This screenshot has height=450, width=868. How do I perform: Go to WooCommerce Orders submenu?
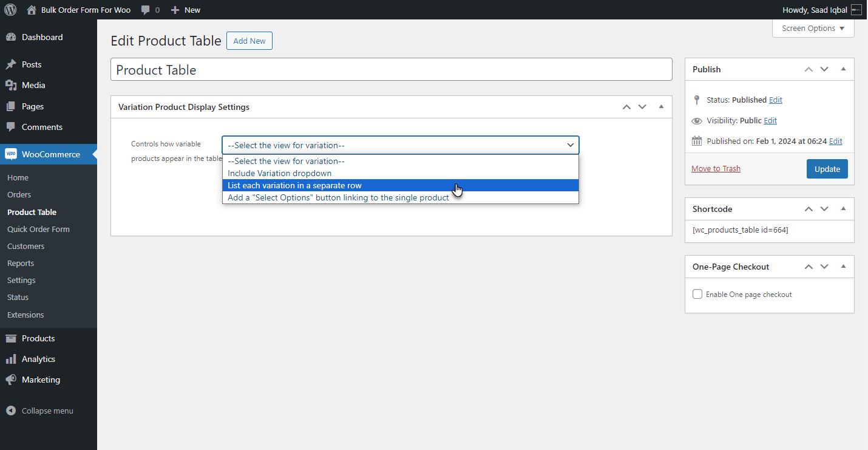coord(19,194)
